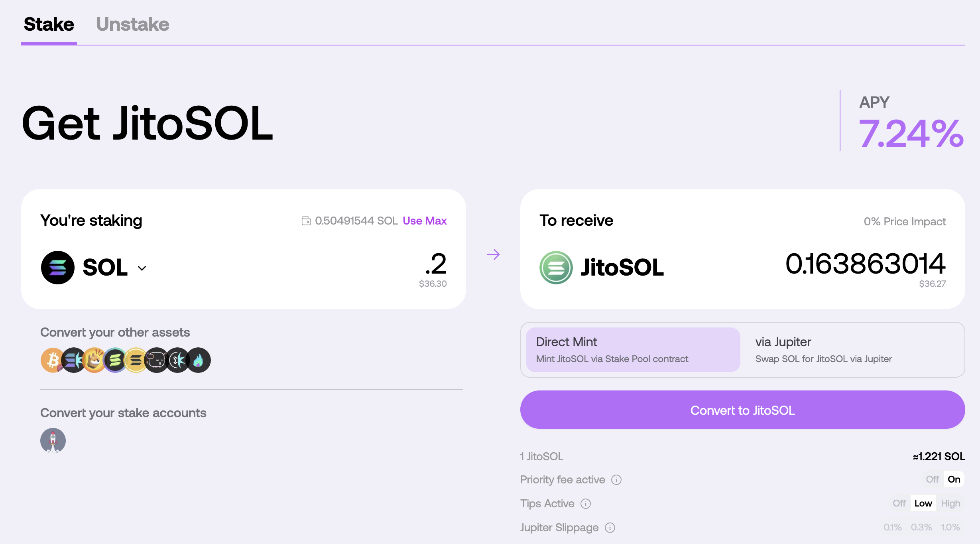The height and width of the screenshot is (544, 980).
Task: Click the staking amount field showing .2
Action: pyautogui.click(x=435, y=264)
